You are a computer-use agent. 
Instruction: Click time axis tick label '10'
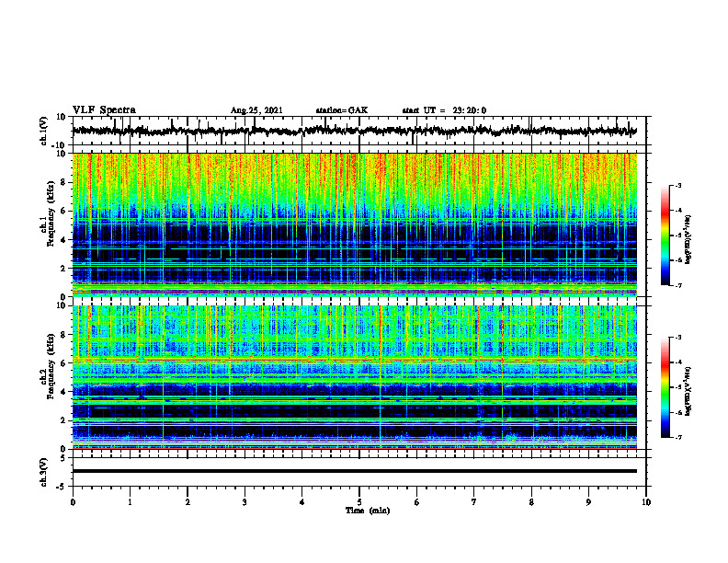[646, 502]
